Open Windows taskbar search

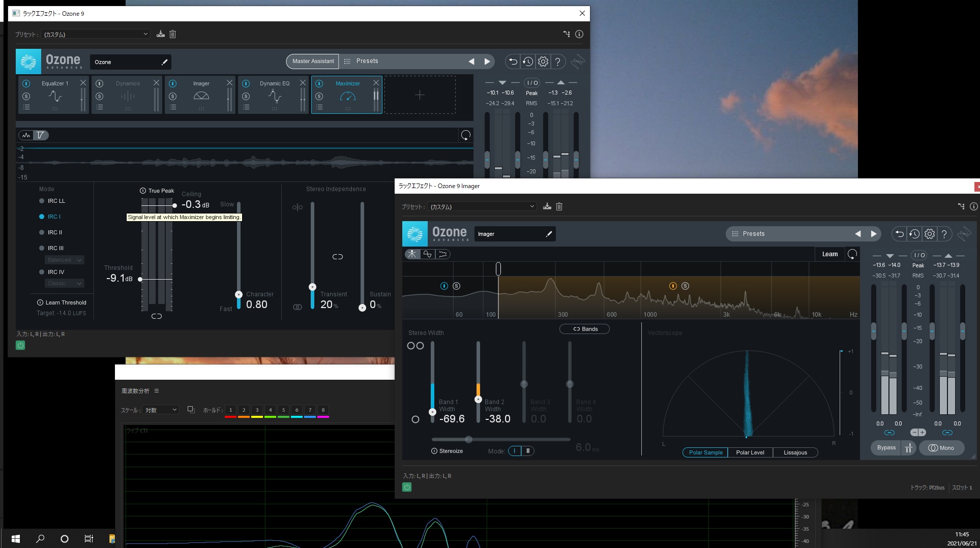click(x=40, y=538)
